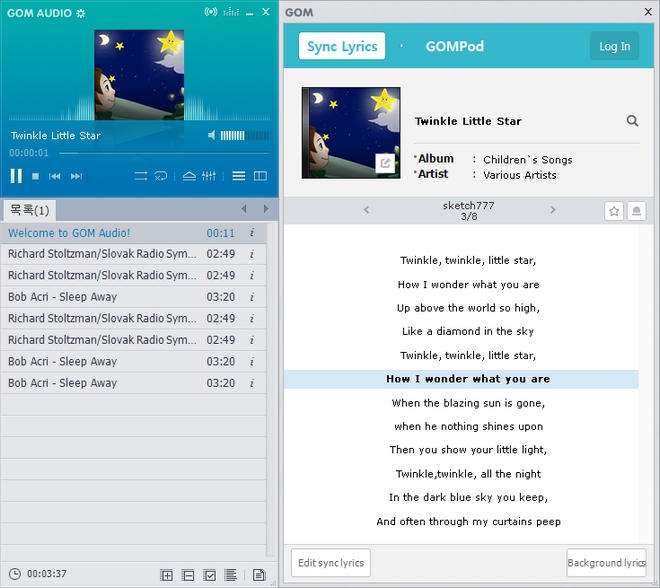Stop the current track
The image size is (660, 588).
[x=35, y=176]
